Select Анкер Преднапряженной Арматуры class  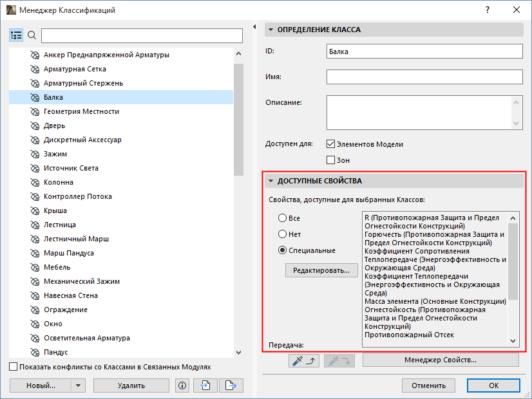(x=106, y=55)
